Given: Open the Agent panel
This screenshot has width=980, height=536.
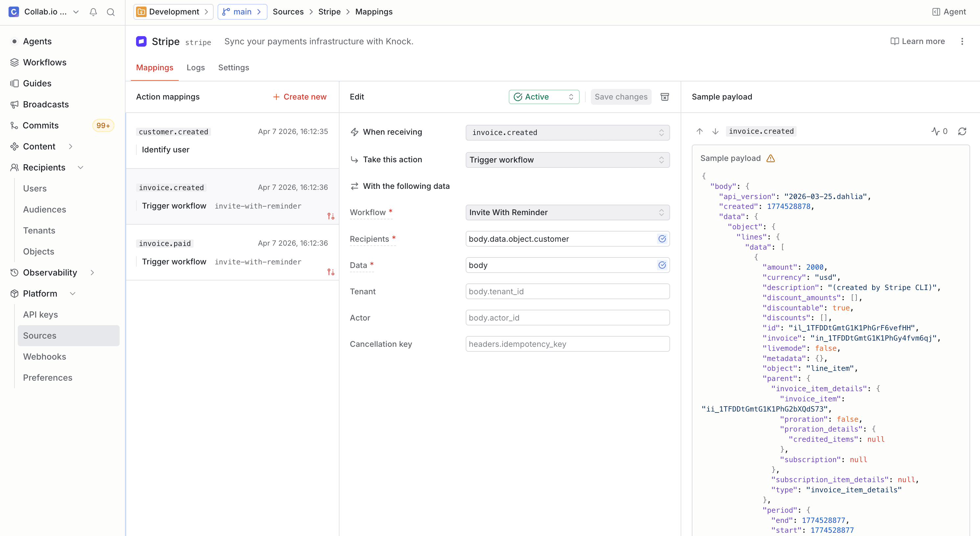Looking at the screenshot, I should coord(948,12).
